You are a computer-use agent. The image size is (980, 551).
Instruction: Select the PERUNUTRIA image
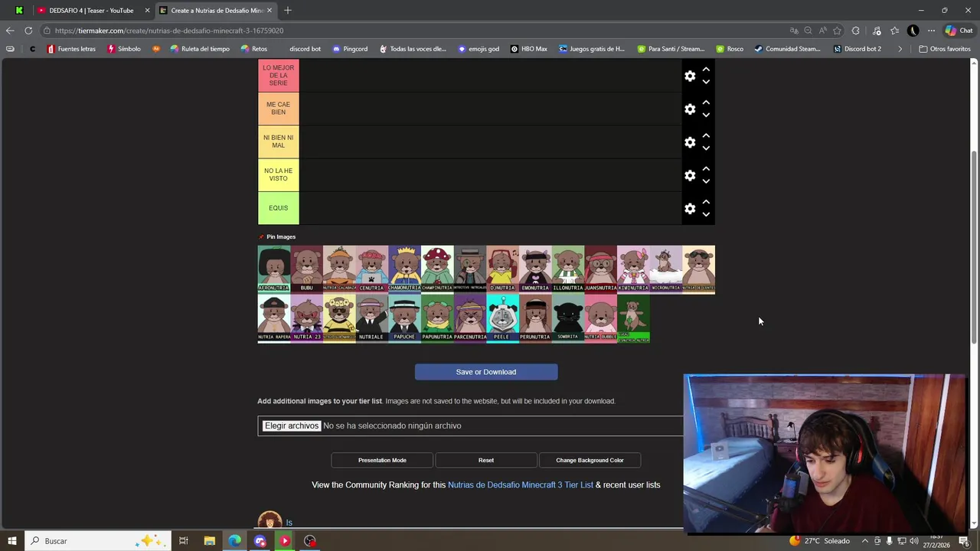tap(535, 318)
